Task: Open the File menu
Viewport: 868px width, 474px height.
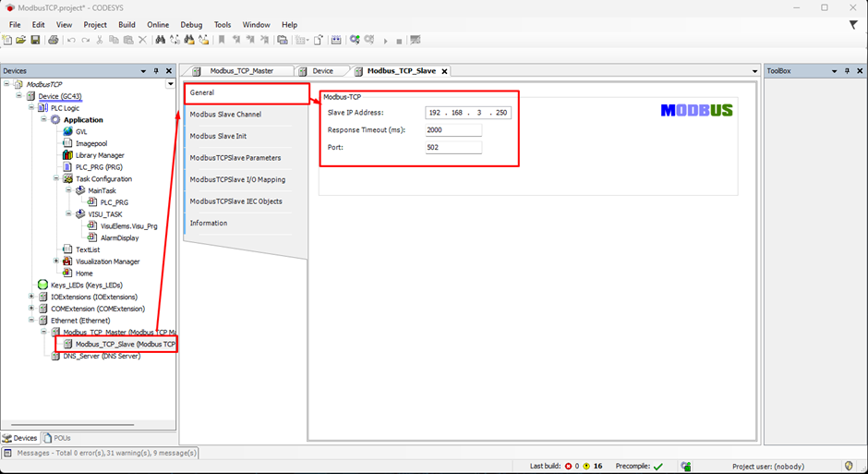Action: pos(15,25)
